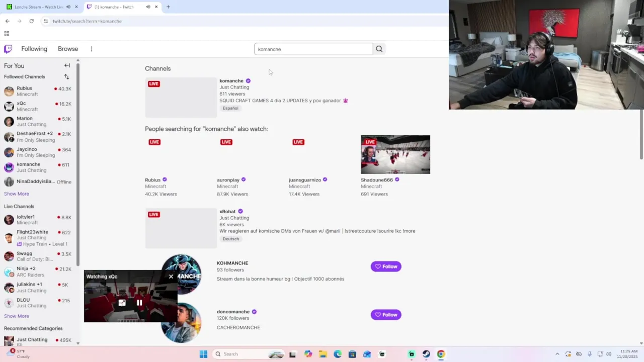The image size is (644, 362).
Task: Show hidden system tray icons
Action: pos(557,354)
